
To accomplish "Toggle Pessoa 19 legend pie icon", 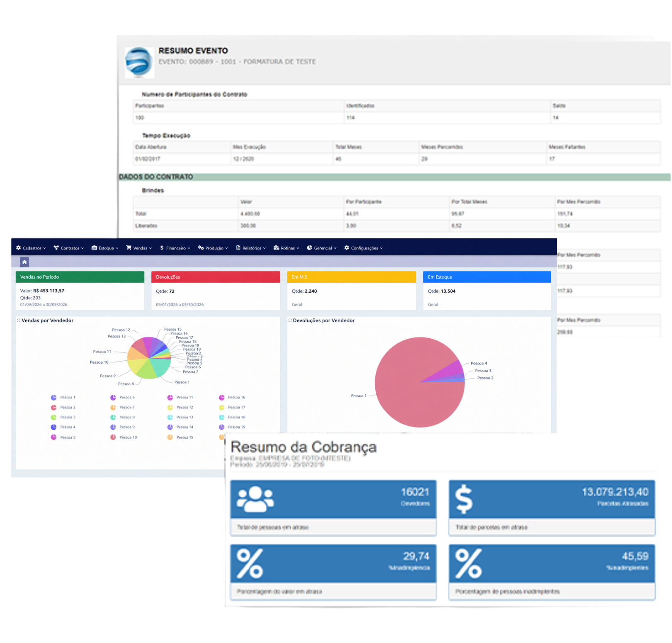I will pos(222,427).
